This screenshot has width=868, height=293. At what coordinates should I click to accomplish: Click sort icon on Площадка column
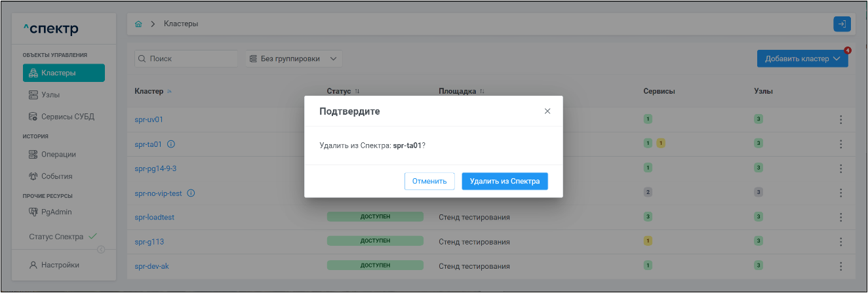[482, 92]
